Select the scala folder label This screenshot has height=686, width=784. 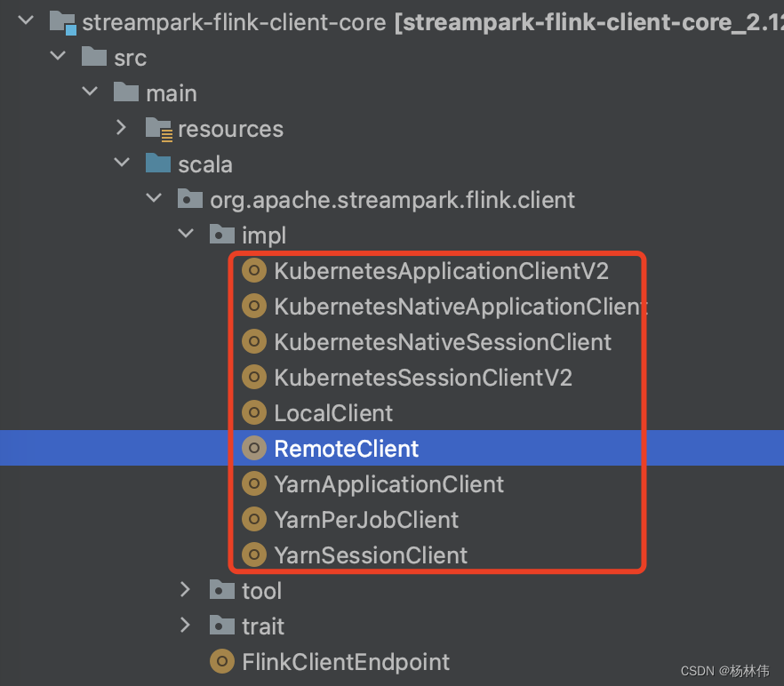tap(205, 165)
